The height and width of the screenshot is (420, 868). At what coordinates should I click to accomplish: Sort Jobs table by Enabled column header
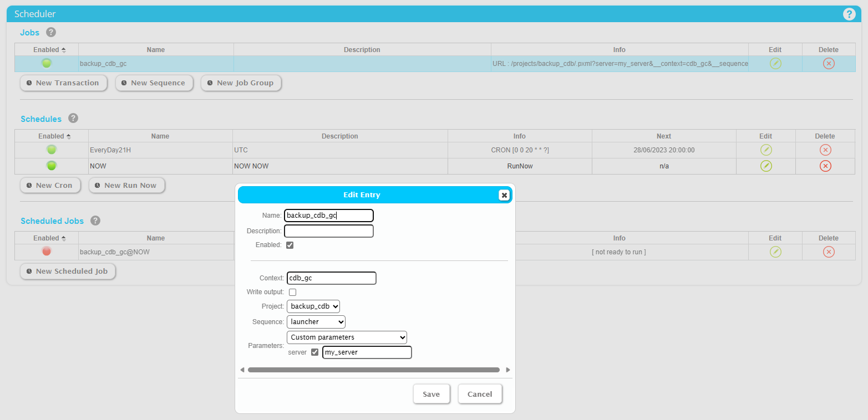coord(49,50)
